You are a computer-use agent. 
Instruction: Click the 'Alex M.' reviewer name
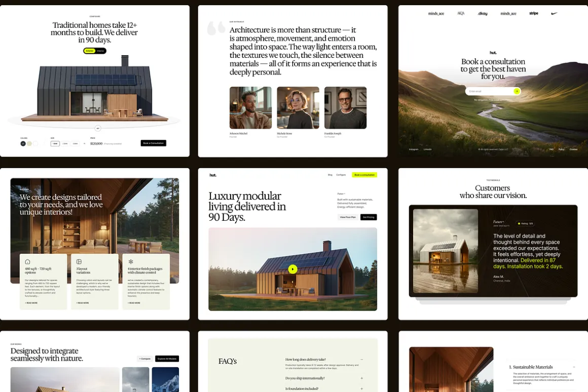(498, 277)
